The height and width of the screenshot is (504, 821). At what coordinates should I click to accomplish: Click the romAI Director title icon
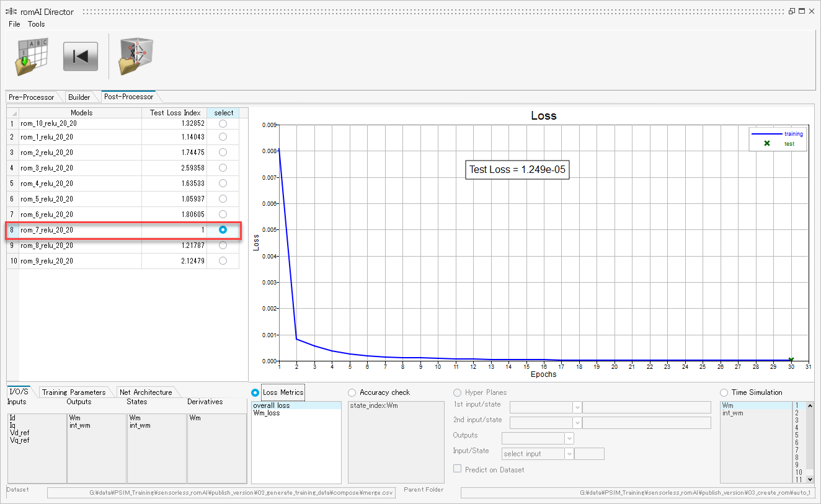(11, 12)
